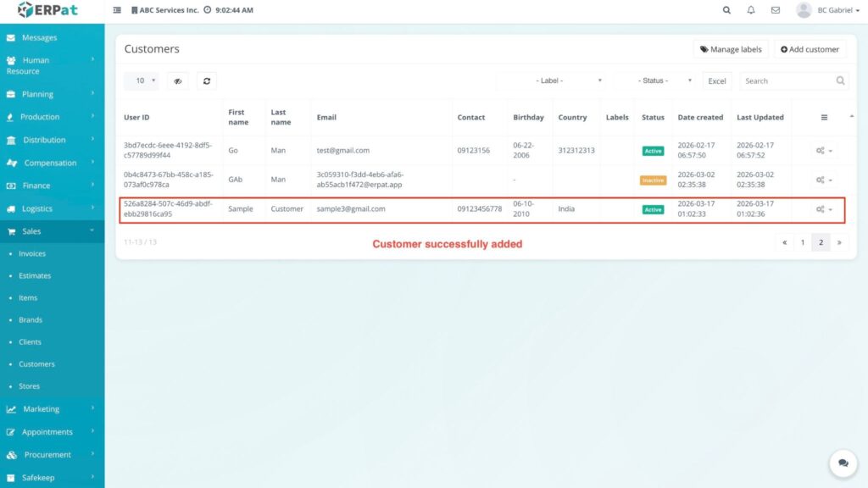Open the Status filter dropdown
Image resolution: width=868 pixels, height=488 pixels.
(x=655, y=80)
